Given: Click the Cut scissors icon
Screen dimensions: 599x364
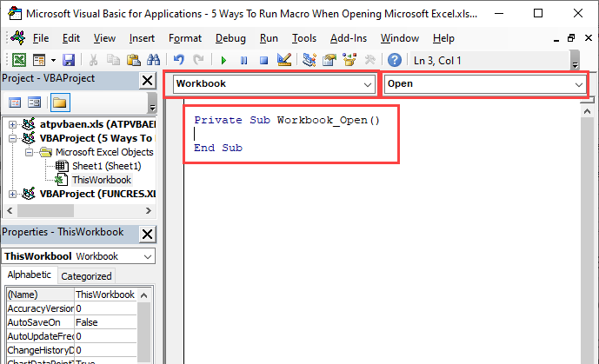Looking at the screenshot, I should coord(93,60).
